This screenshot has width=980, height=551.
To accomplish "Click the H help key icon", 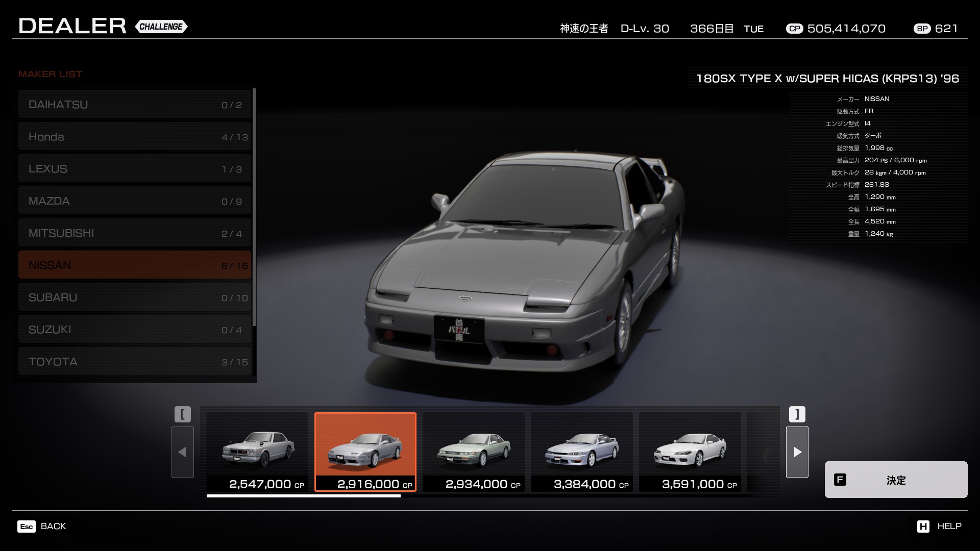I will pos(923,527).
